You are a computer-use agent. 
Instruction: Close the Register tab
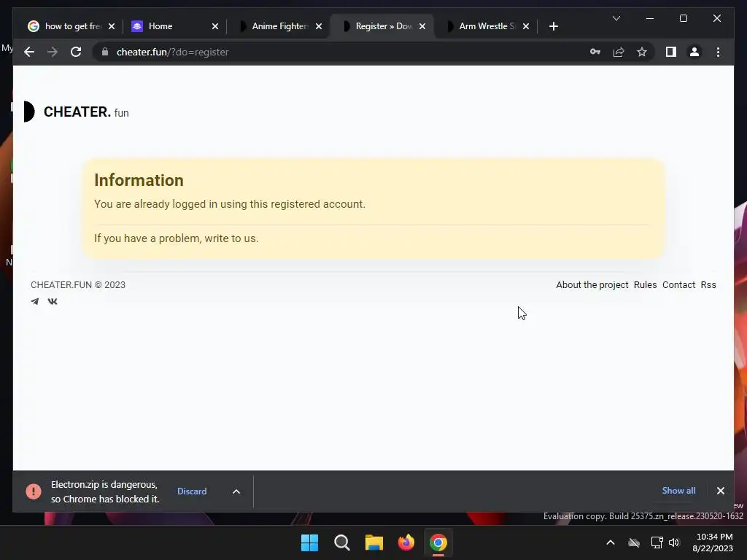point(422,26)
